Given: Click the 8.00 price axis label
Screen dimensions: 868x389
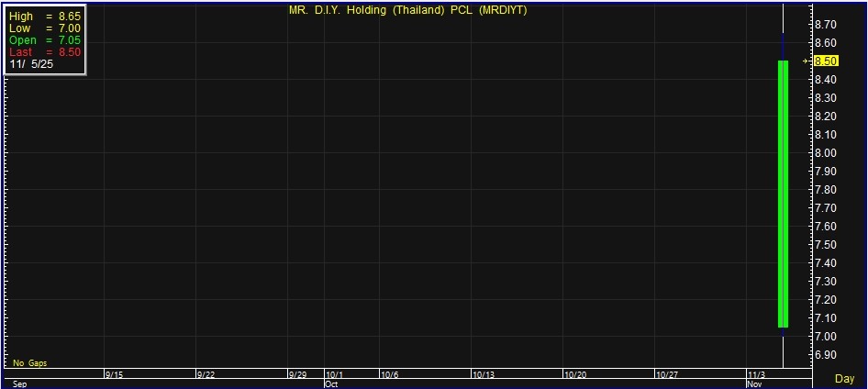Looking at the screenshot, I should [826, 153].
